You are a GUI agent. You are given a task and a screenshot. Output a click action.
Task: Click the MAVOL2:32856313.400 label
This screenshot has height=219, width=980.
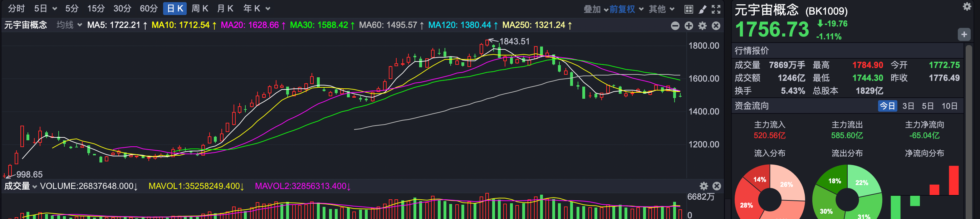point(303,186)
